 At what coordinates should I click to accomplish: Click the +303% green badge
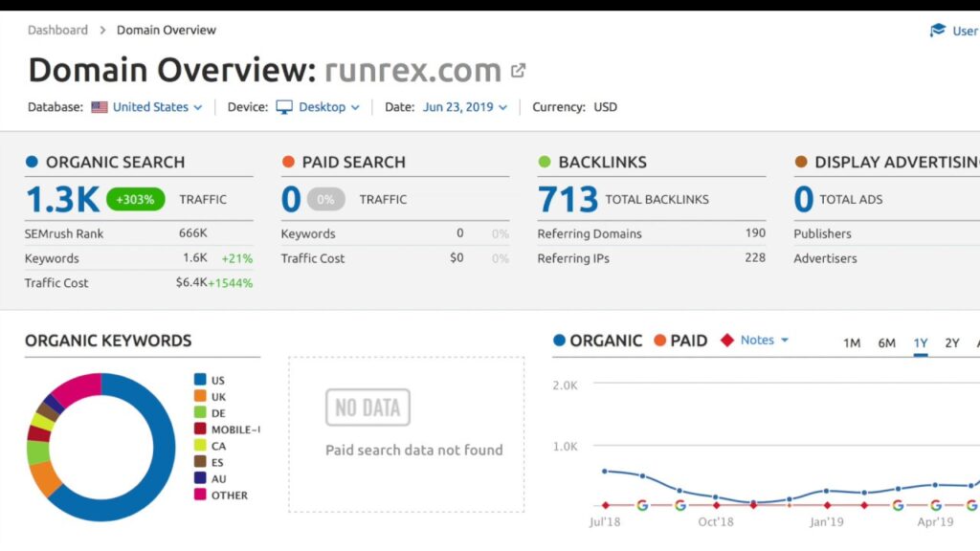[x=136, y=199]
